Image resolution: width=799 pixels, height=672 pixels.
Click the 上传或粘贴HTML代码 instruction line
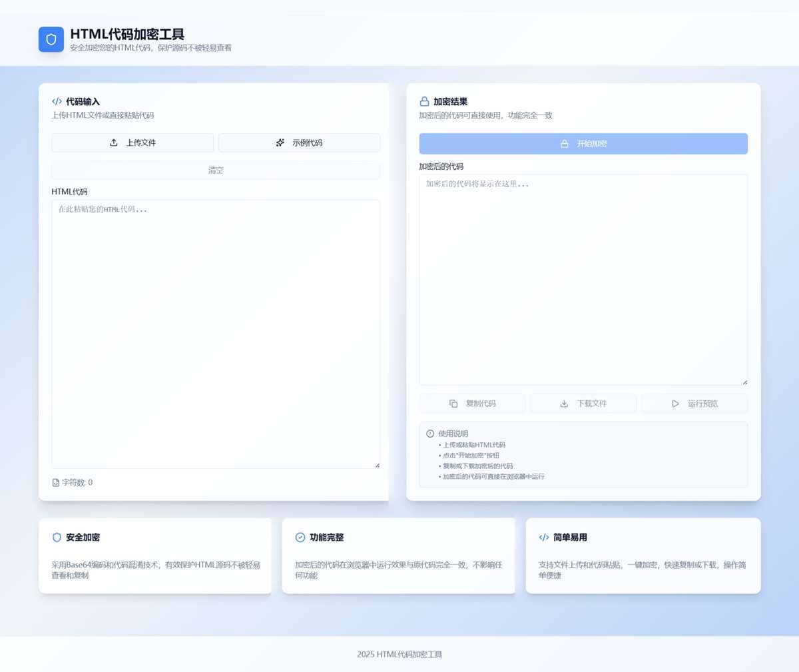474,445
